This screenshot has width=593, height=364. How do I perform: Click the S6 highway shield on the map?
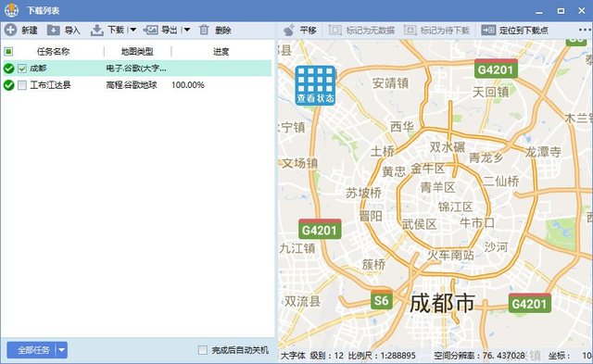tap(381, 300)
